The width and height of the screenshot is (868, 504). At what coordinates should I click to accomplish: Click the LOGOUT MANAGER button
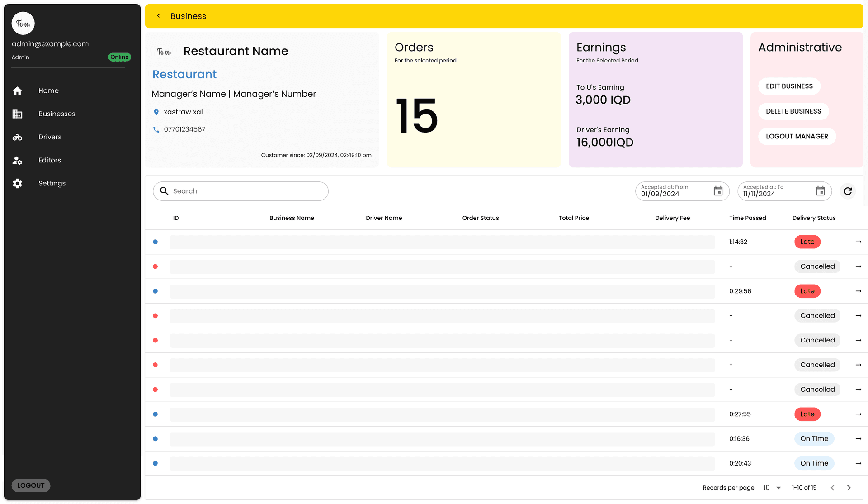point(797,136)
